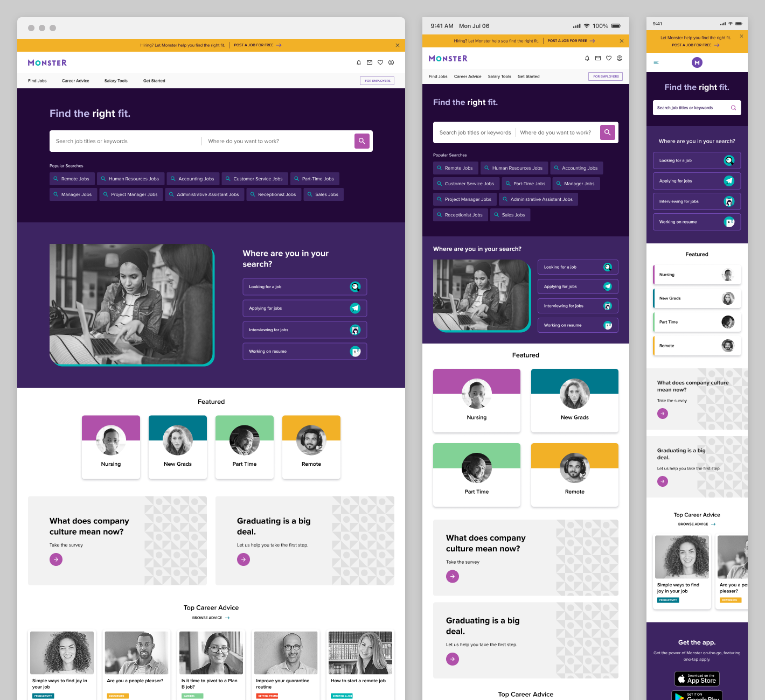
Task: Click the For Employers button in the desktop view
Action: [x=377, y=81]
